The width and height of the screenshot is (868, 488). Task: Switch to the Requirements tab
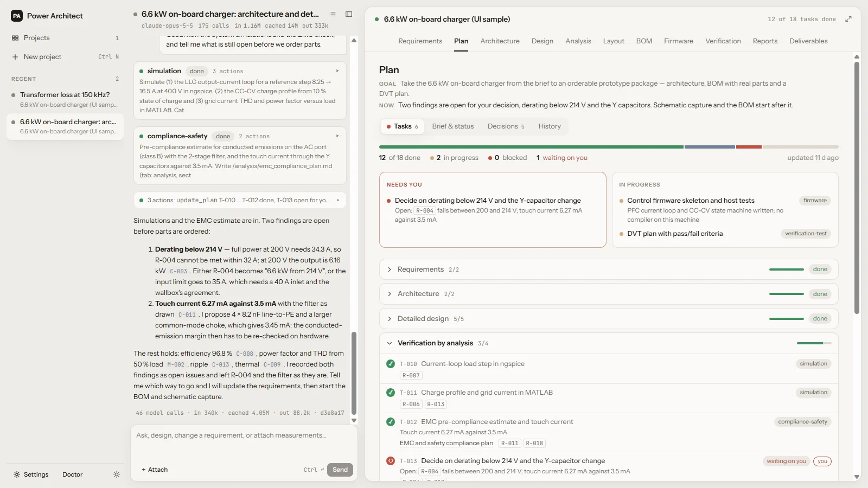pos(420,41)
